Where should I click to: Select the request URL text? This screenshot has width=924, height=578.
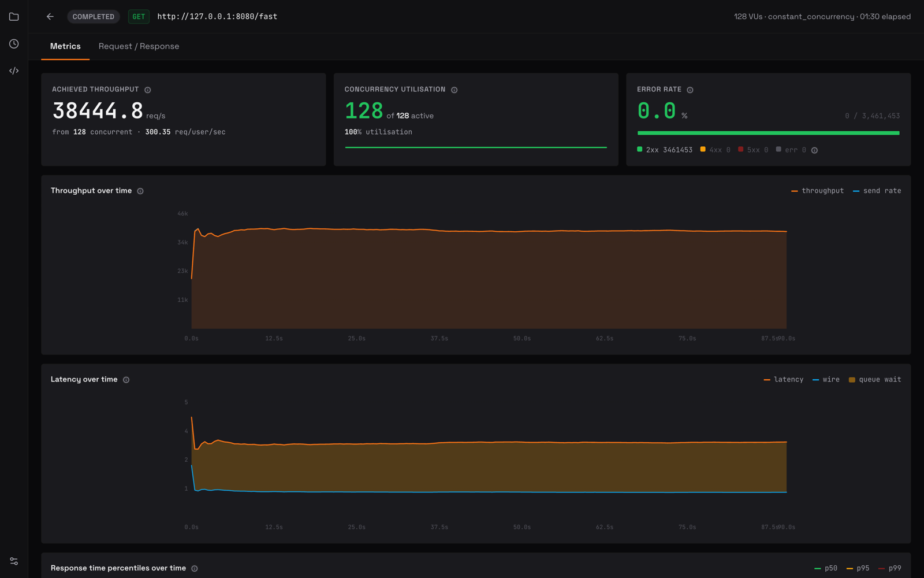(217, 17)
